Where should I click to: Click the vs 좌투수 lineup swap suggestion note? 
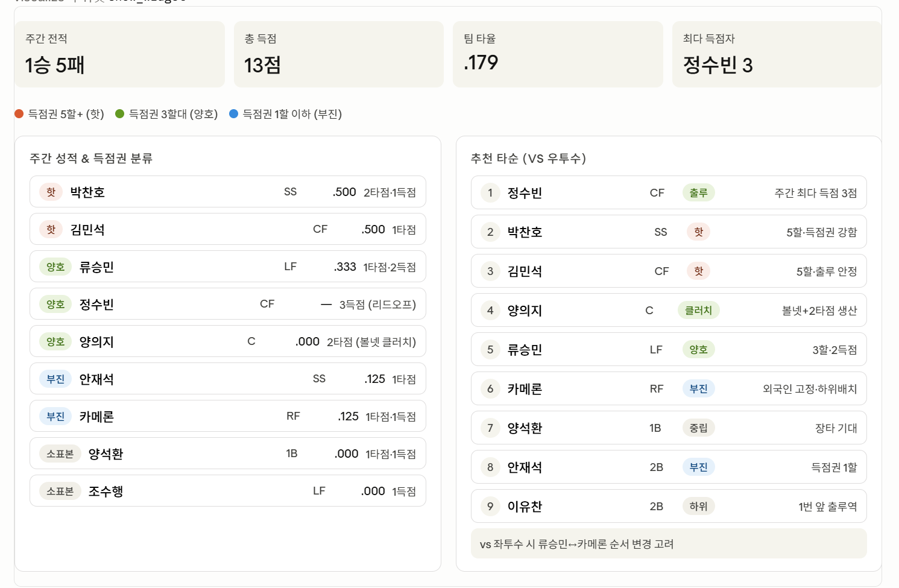click(x=669, y=543)
